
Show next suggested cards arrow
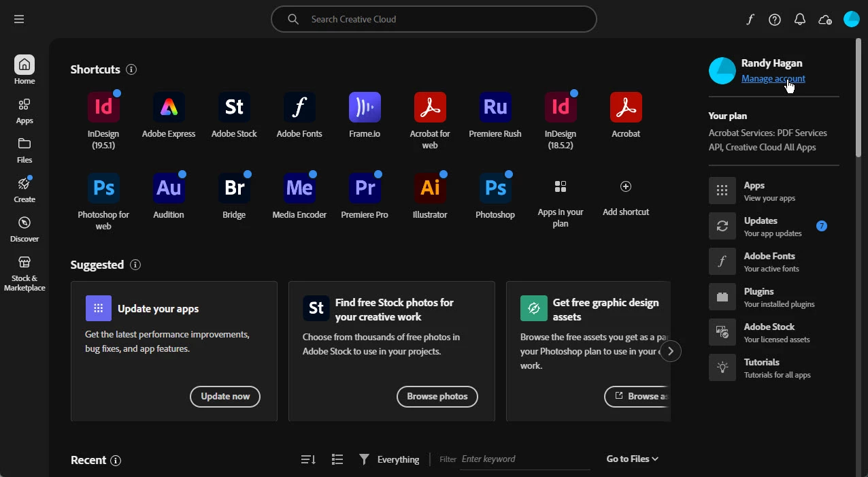tap(671, 351)
